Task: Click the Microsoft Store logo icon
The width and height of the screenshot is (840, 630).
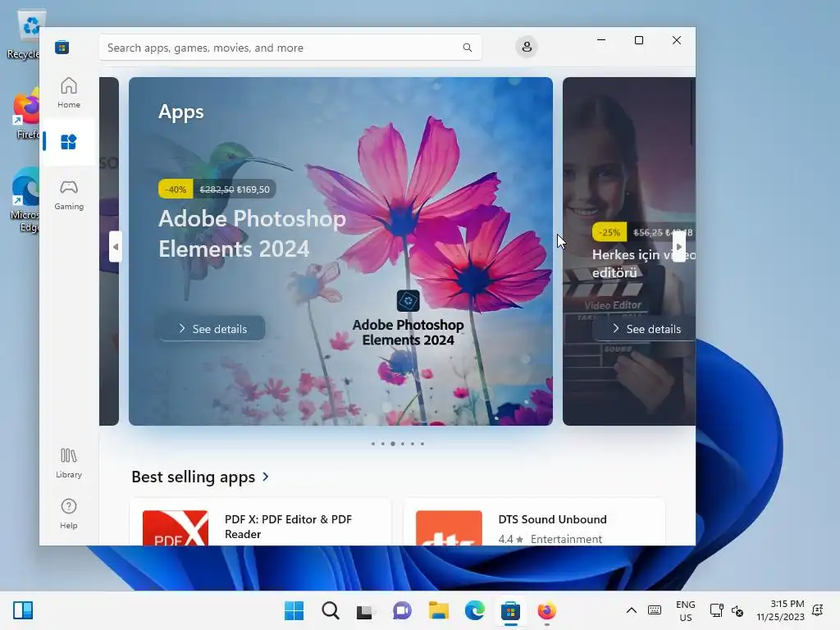Action: coord(62,47)
